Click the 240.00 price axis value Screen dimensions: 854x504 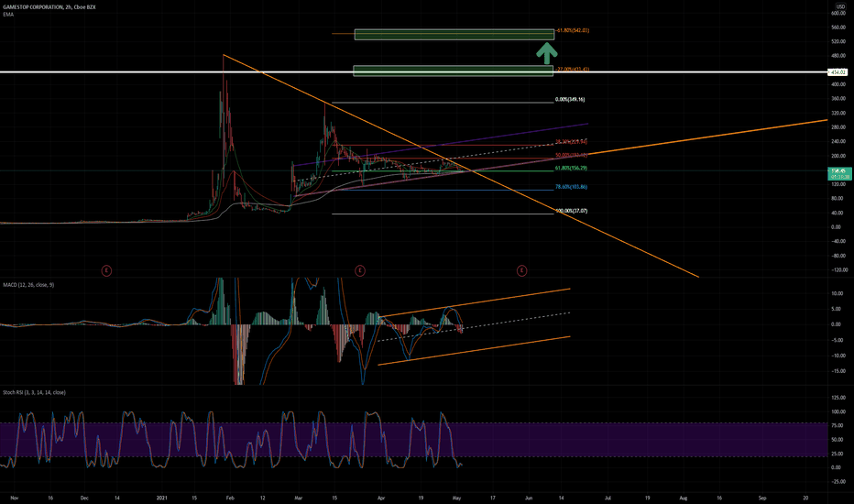pyautogui.click(x=838, y=141)
